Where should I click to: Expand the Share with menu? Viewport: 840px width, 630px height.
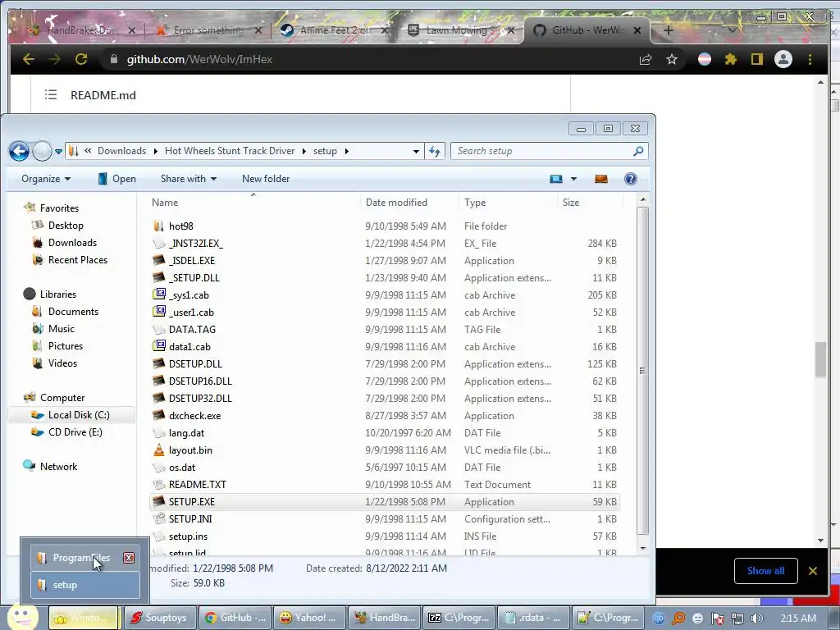(x=189, y=179)
